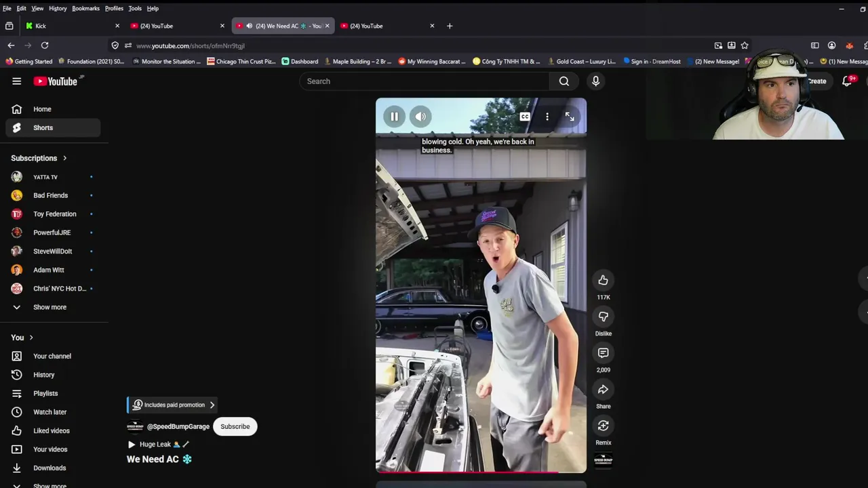This screenshot has width=868, height=488.
Task: Open the Huge Leak sound link
Action: (x=160, y=445)
